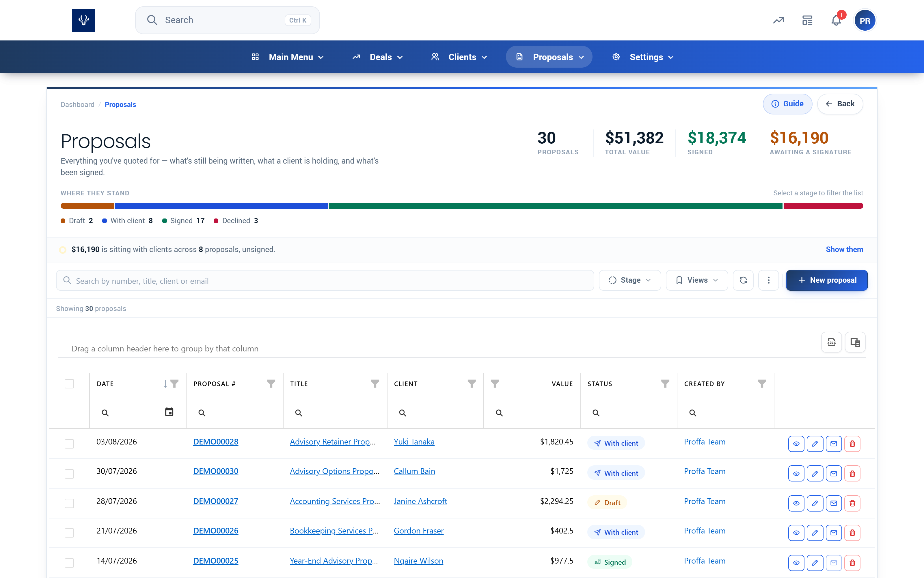
Task: Filter by the green Signed stage bar
Action: [x=556, y=206]
